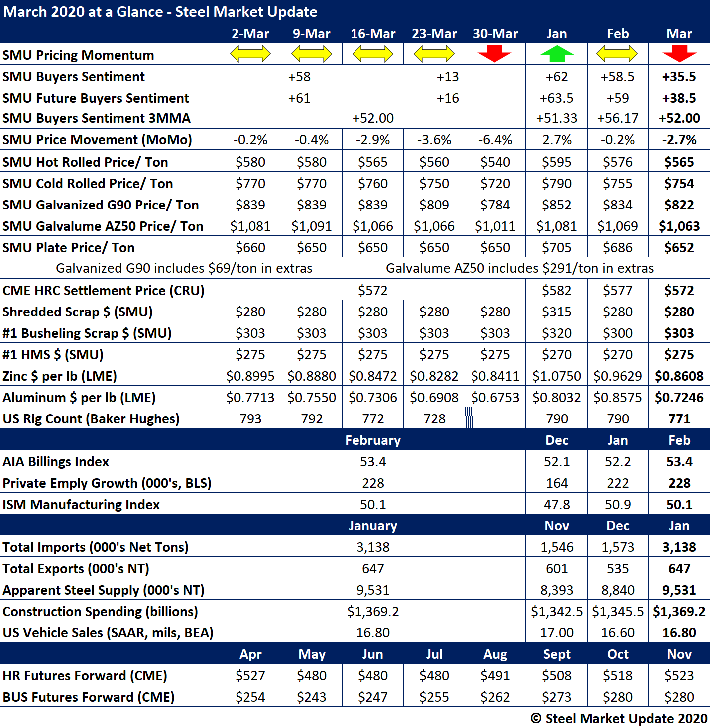The height and width of the screenshot is (728, 710).
Task: Click the March 2020 at a Glance title
Action: 160,12
